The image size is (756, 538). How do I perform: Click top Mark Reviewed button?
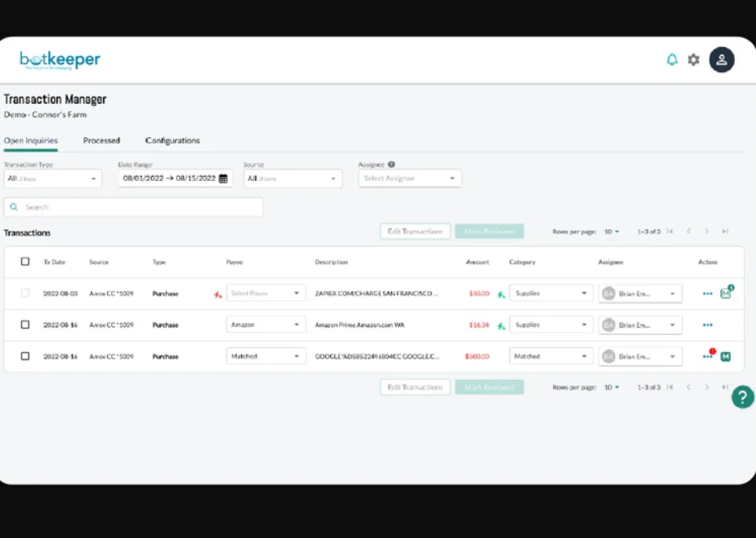pos(489,231)
